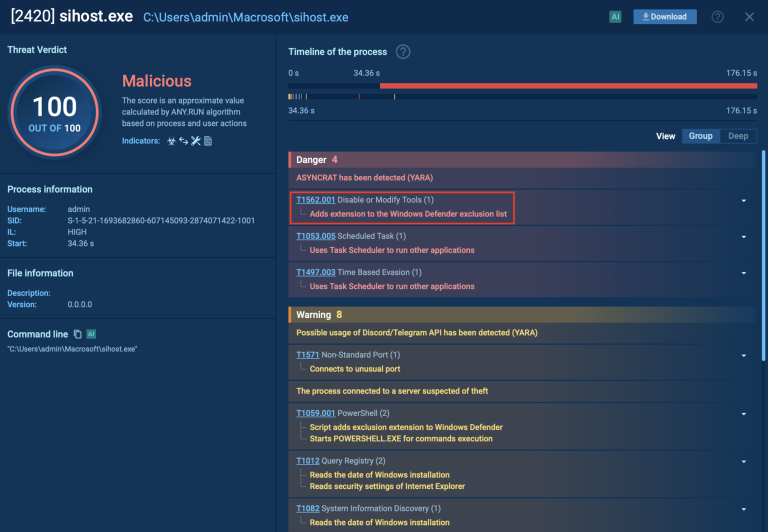Click the AI badge in the title bar
This screenshot has width=768, height=532.
pos(615,16)
